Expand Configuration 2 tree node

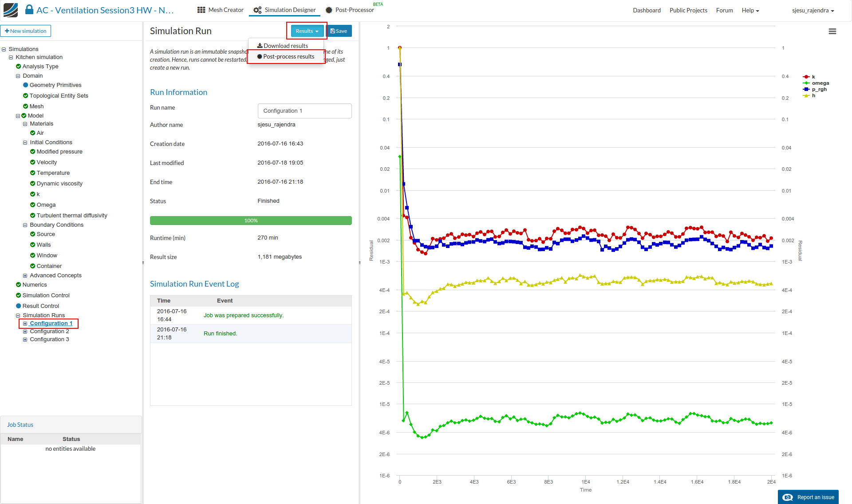[x=25, y=332]
